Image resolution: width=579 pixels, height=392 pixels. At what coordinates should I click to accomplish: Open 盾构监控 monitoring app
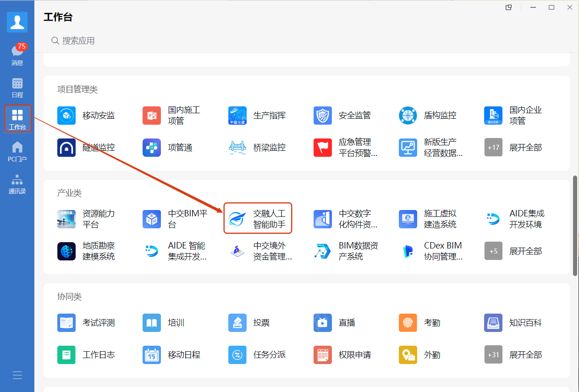(428, 116)
